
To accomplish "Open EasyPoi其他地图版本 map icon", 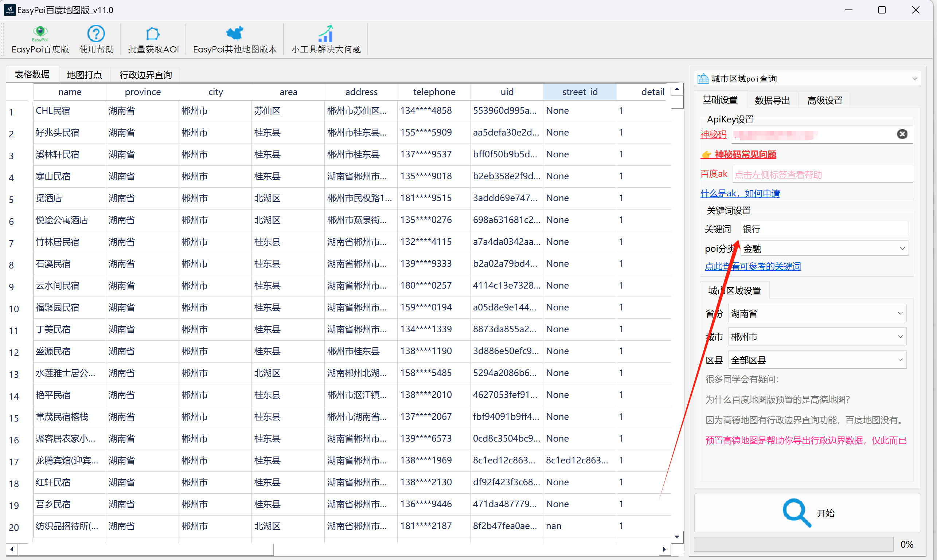I will pyautogui.click(x=235, y=40).
